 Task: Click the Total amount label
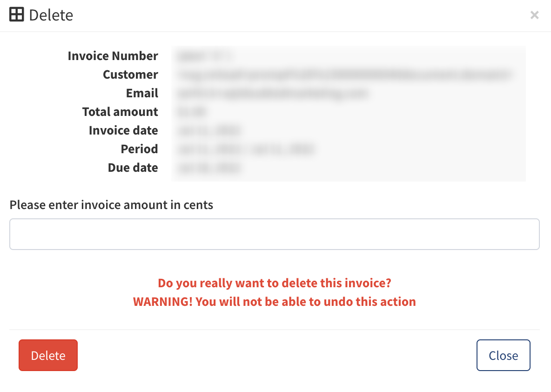120,112
